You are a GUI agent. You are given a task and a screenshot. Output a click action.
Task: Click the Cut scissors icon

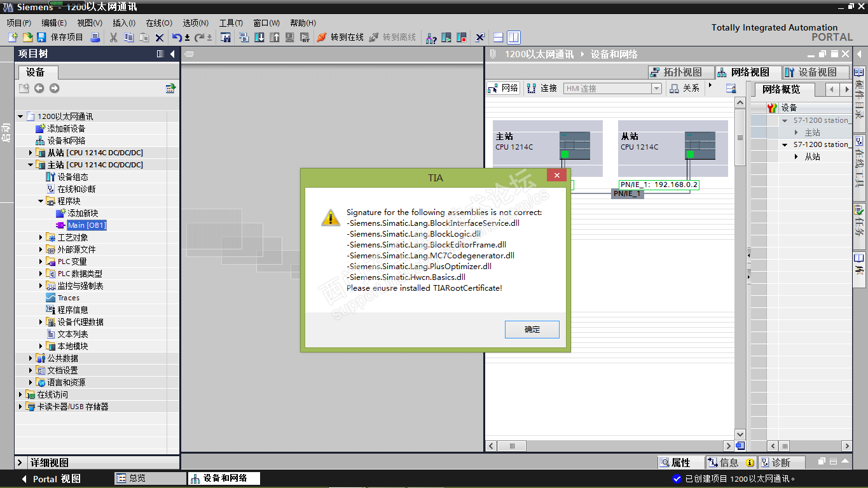113,38
